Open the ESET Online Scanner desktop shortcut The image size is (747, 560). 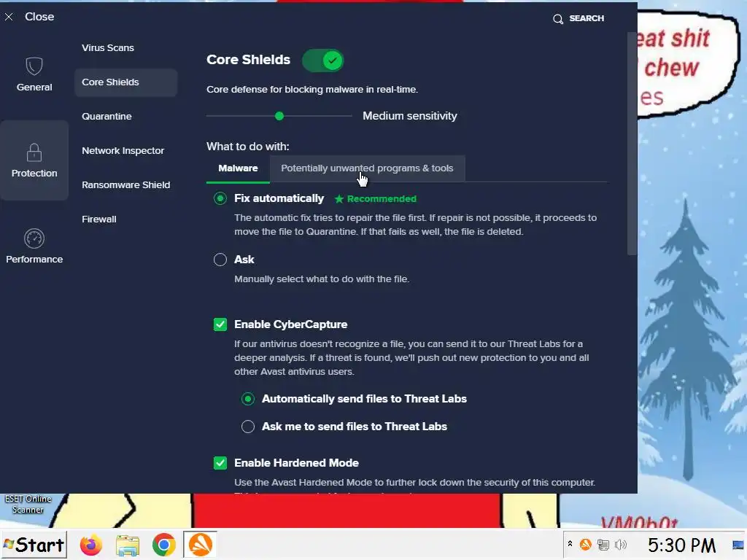coord(28,504)
